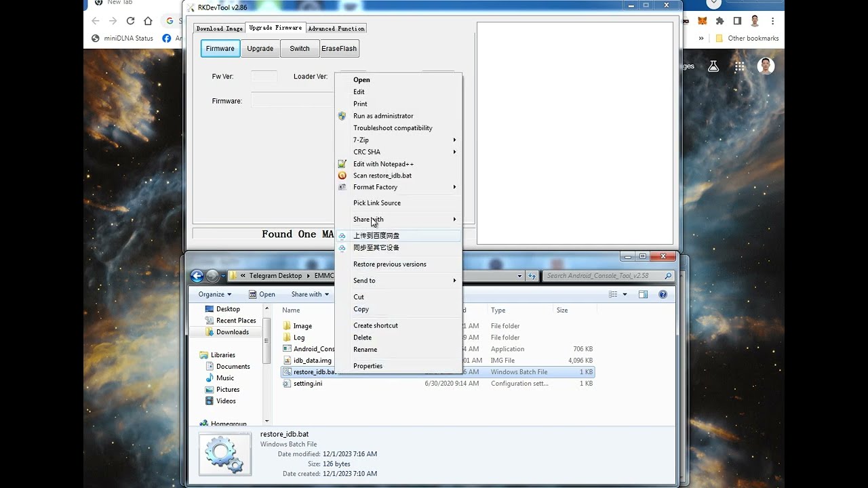Click the Firmware button in RKDevTool
The width and height of the screenshot is (868, 488).
click(220, 49)
